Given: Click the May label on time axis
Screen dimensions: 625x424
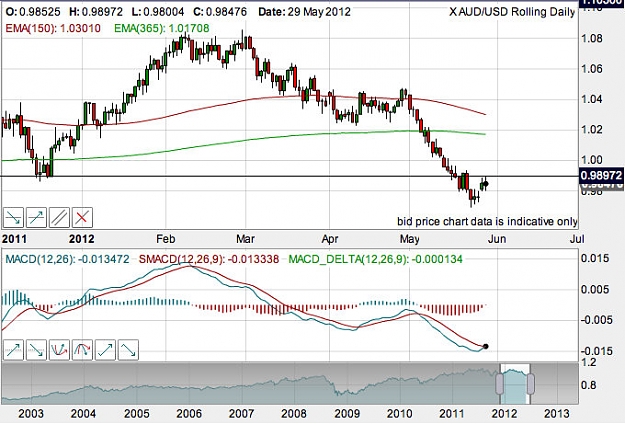Looking at the screenshot, I should tap(409, 239).
